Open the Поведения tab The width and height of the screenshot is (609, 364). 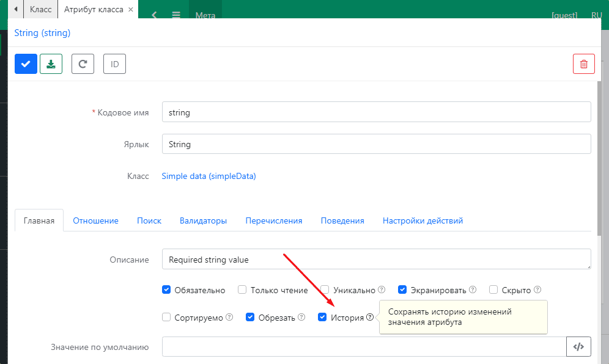342,221
